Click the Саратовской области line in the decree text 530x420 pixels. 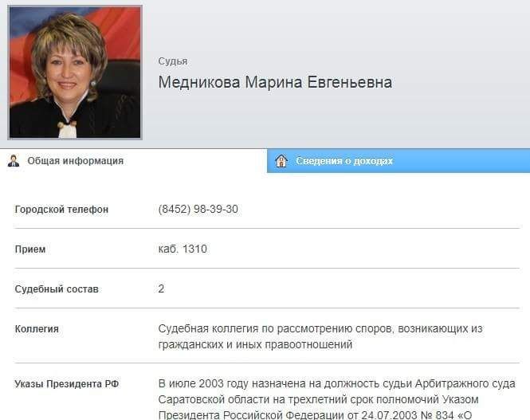(319, 399)
